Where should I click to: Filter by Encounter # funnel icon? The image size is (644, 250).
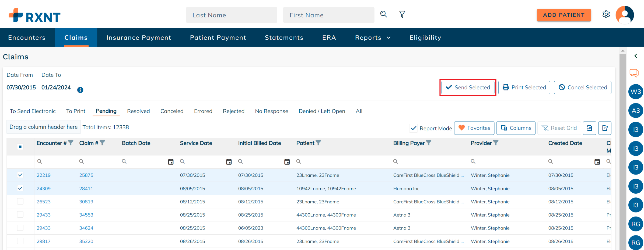[x=71, y=143]
